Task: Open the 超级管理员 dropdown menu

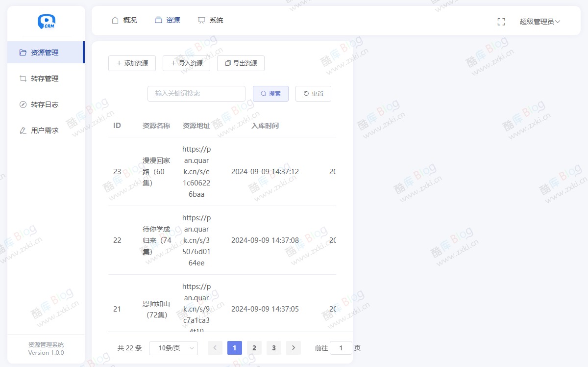Action: coord(539,22)
